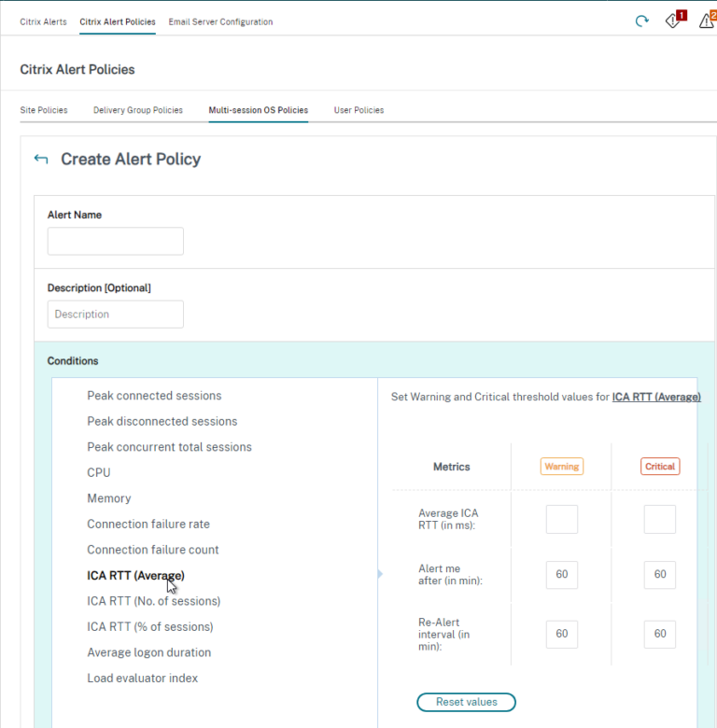Open the critical alerts notification icon
The image size is (717, 728).
[673, 21]
